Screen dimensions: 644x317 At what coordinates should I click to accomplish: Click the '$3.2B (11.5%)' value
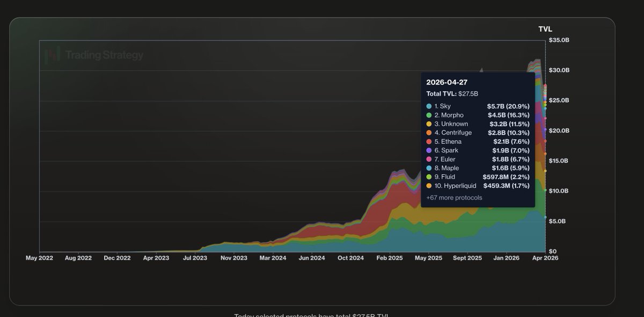coord(509,124)
